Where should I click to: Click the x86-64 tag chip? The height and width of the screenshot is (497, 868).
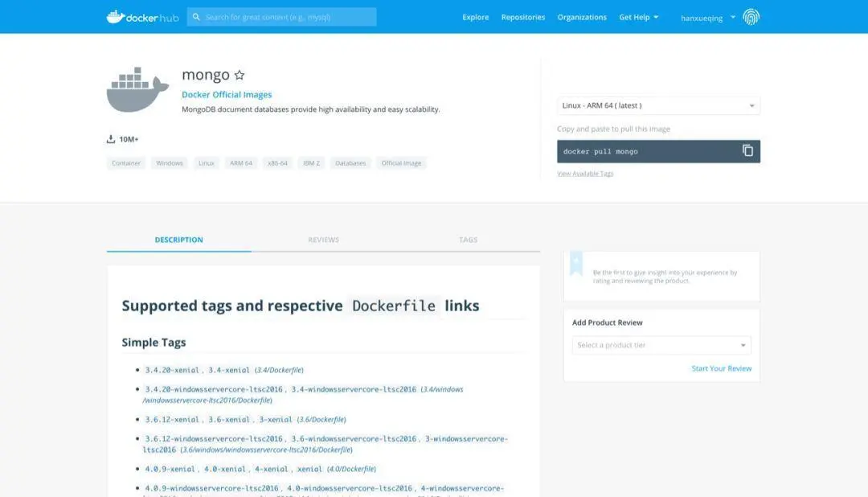pos(277,163)
